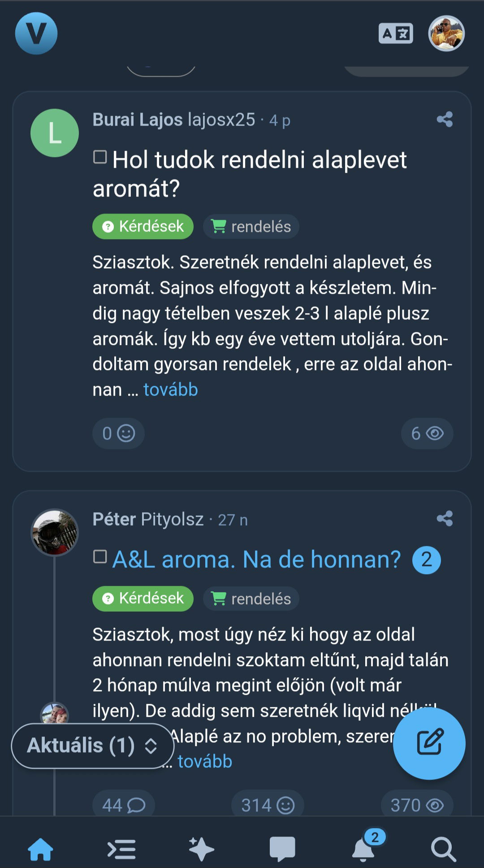Compose a new post
This screenshot has height=868, width=484.
pyautogui.click(x=429, y=743)
